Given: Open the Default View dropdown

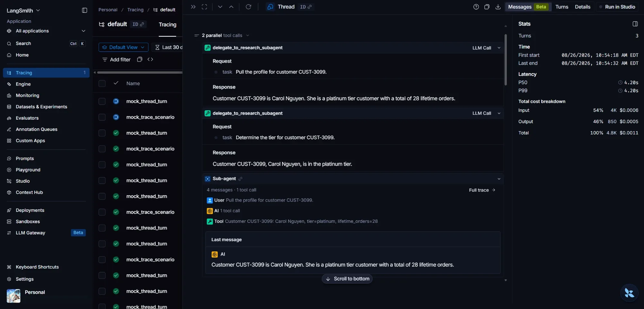Looking at the screenshot, I should (123, 47).
